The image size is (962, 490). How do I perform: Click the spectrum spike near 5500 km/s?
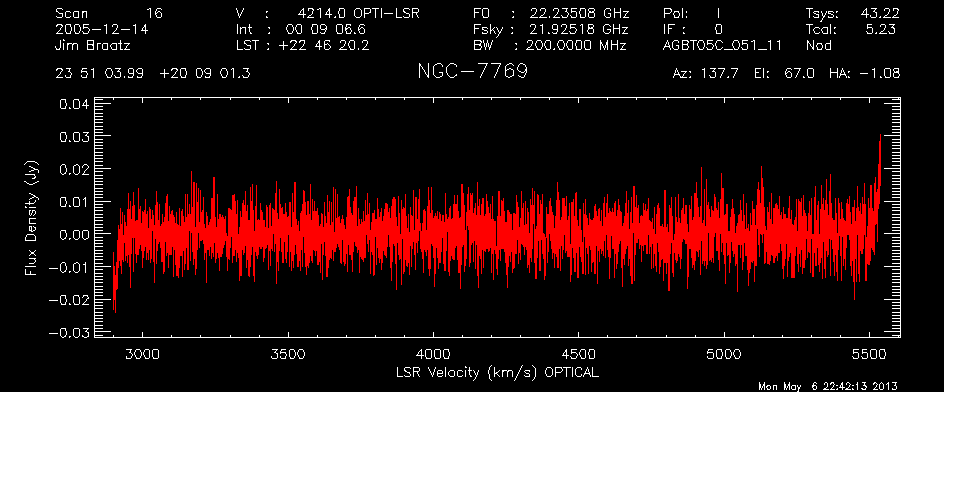tap(880, 163)
